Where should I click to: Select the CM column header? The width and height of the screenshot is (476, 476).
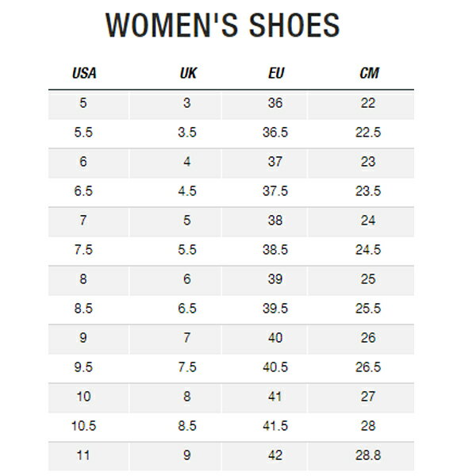click(x=369, y=73)
